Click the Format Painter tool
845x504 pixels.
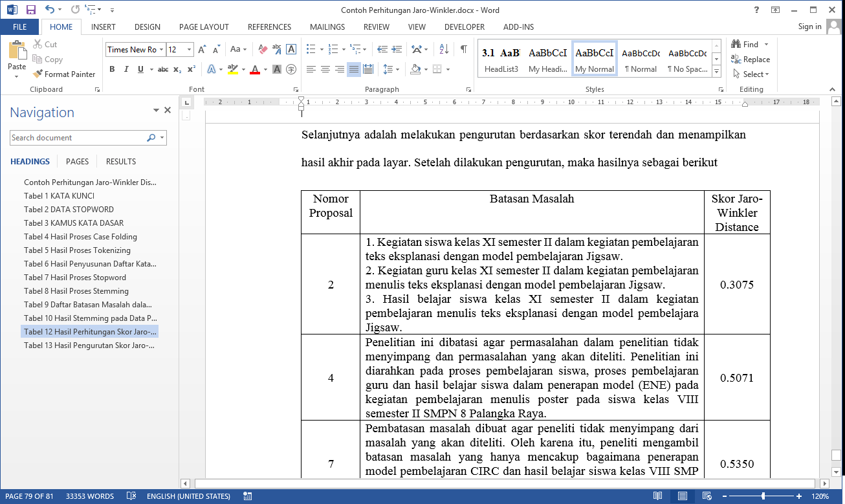tap(64, 74)
